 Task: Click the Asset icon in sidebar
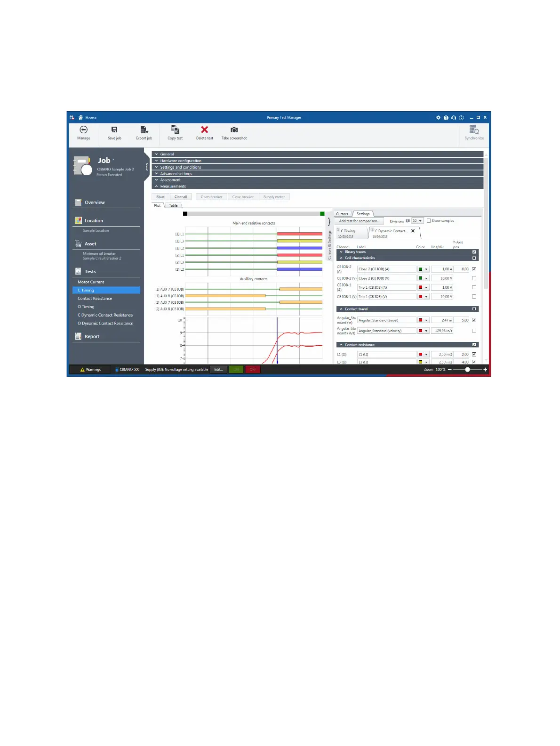tap(78, 243)
